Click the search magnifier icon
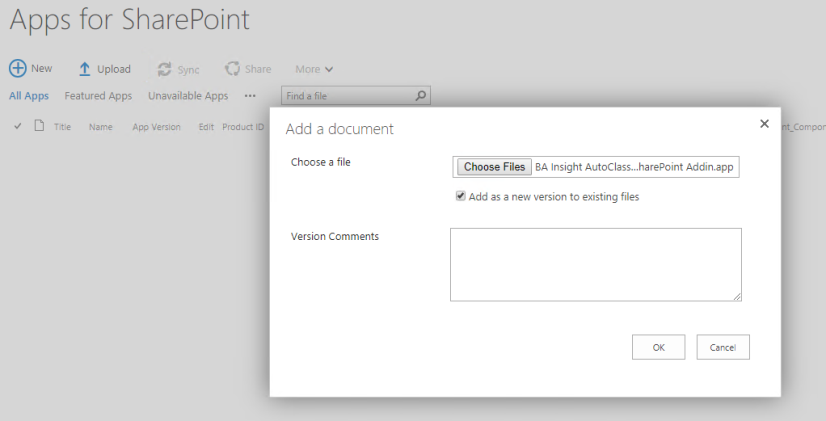The height and width of the screenshot is (421, 826). pos(421,96)
